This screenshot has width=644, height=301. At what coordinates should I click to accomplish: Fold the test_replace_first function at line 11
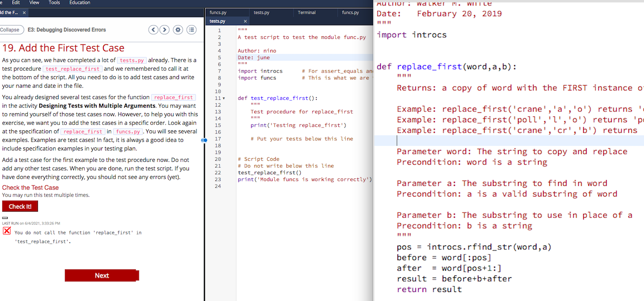click(x=223, y=98)
